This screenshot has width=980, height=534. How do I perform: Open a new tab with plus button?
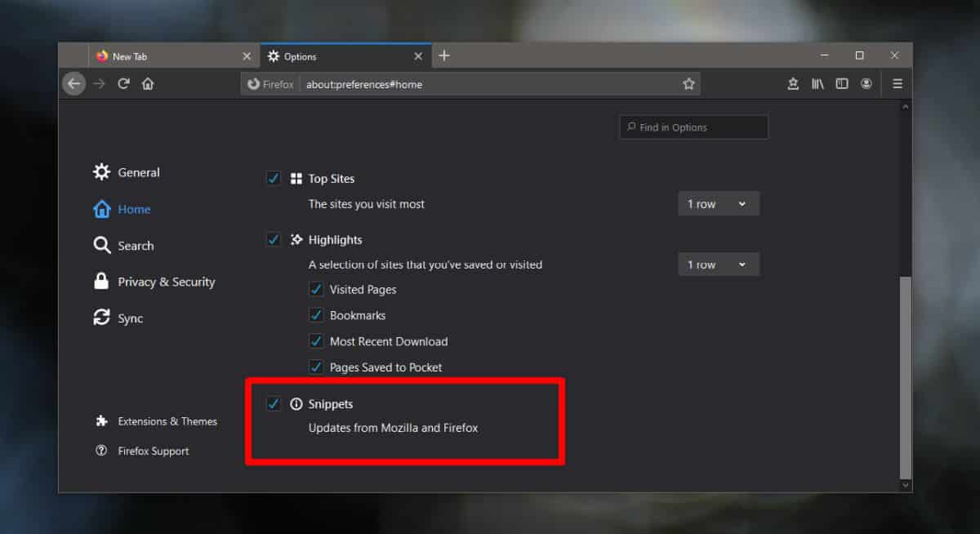pos(444,56)
